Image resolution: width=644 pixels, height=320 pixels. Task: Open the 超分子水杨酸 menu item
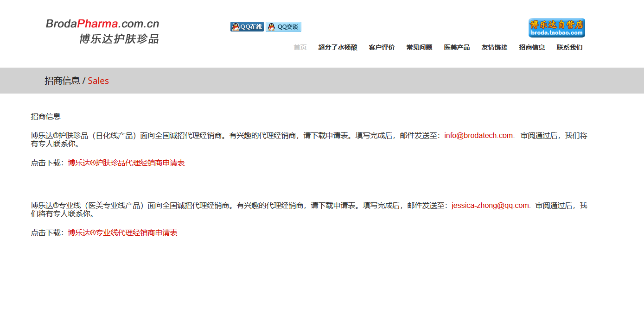[x=338, y=47]
